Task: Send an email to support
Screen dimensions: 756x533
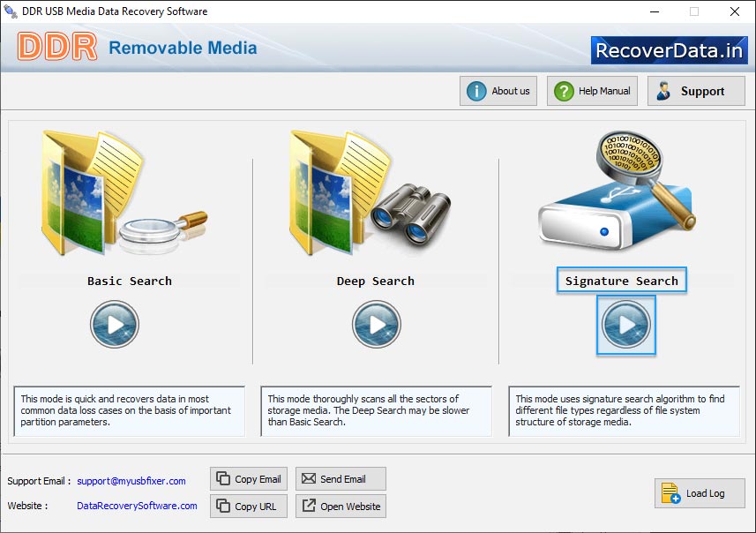Action: coord(341,479)
